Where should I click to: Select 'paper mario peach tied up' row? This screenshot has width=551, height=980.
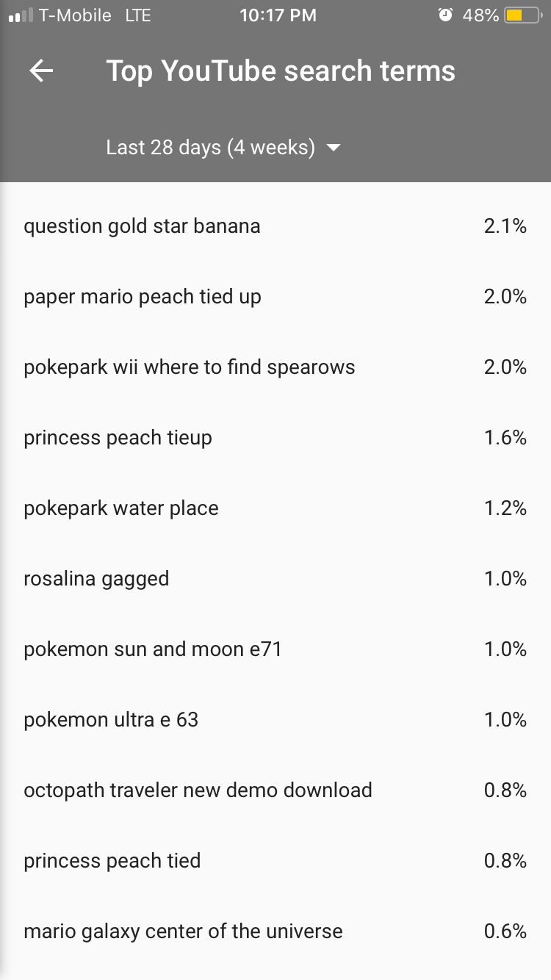click(x=275, y=297)
